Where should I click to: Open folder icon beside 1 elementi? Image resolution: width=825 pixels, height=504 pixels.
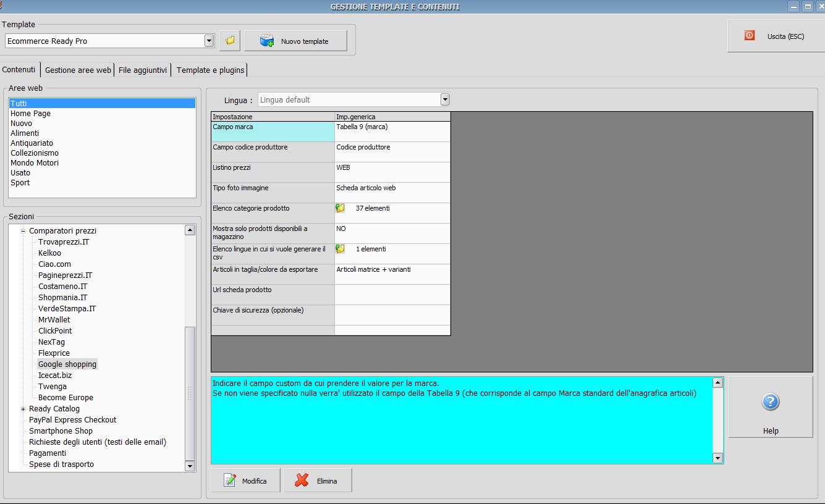[x=341, y=249]
